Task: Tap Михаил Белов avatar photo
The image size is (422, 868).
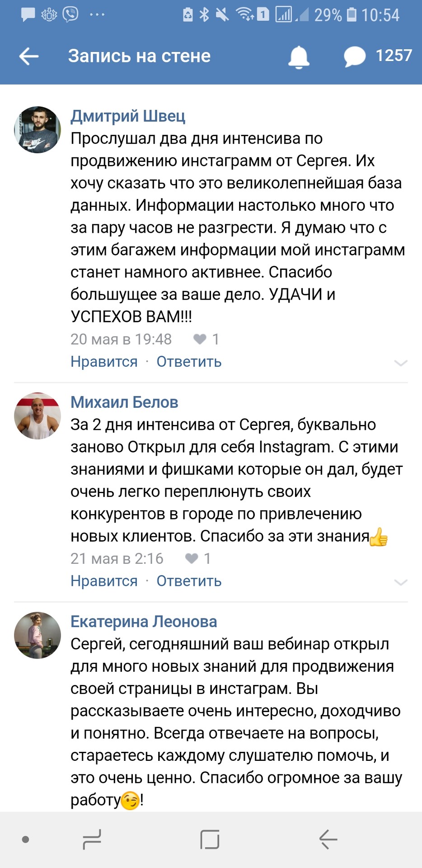Action: 38,416
